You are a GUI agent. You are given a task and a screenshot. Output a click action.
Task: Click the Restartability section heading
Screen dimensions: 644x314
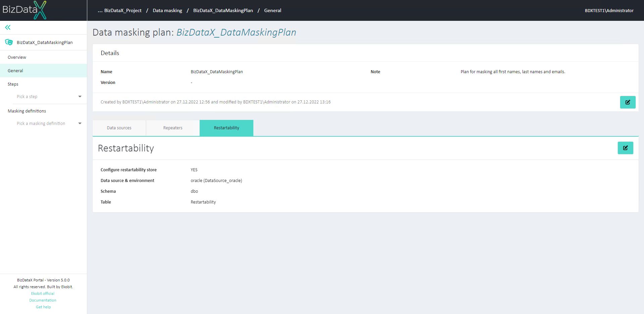(126, 148)
